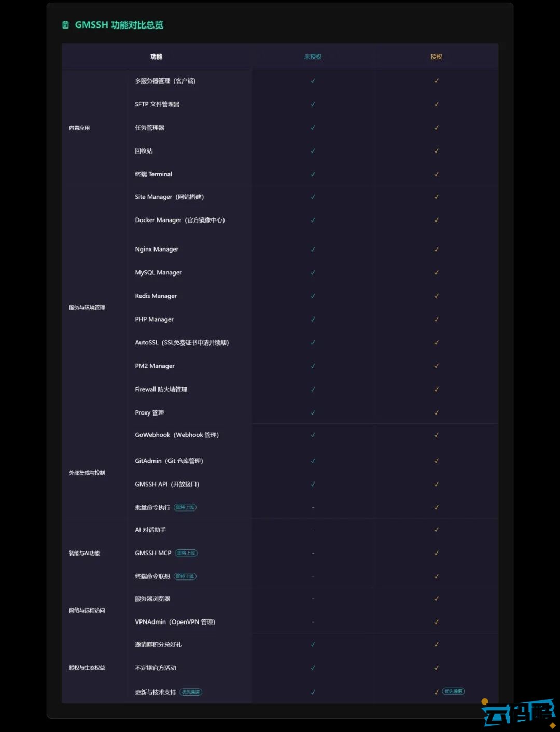Select the 内置应用 category label
Image resolution: width=560 pixels, height=732 pixels.
point(79,128)
